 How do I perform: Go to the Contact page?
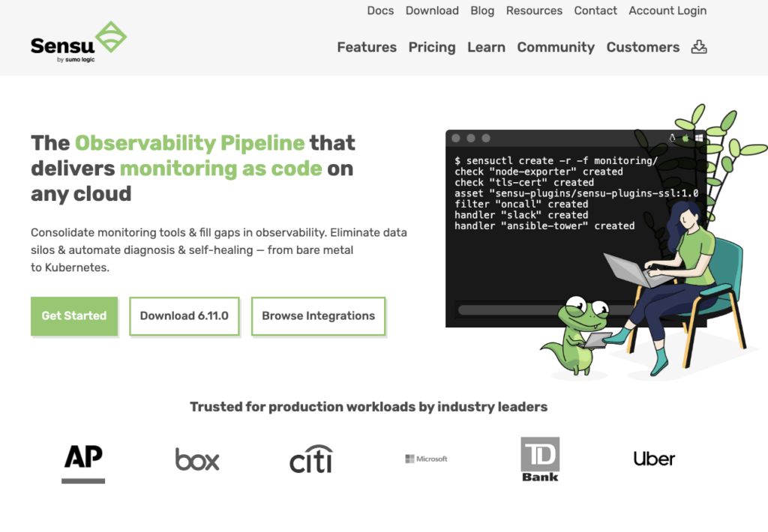point(595,10)
